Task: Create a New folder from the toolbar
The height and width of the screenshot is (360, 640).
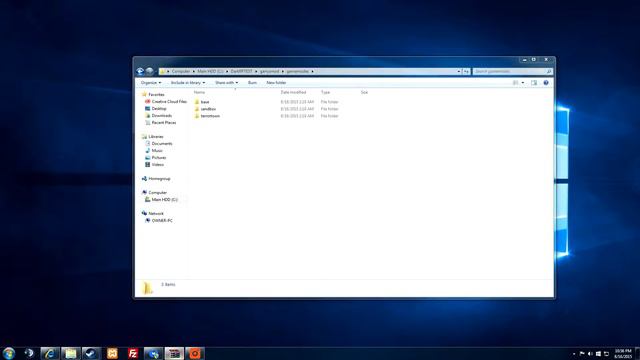Action: tap(276, 83)
